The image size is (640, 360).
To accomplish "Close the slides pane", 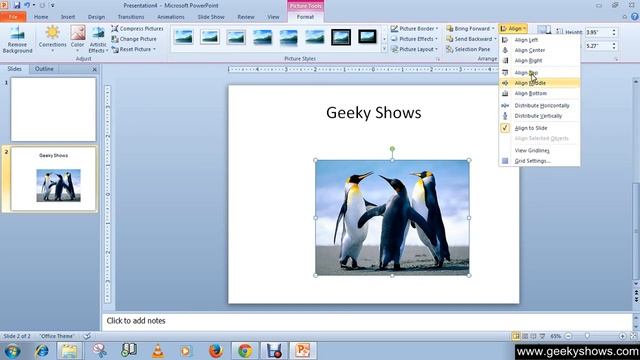I will tap(94, 69).
